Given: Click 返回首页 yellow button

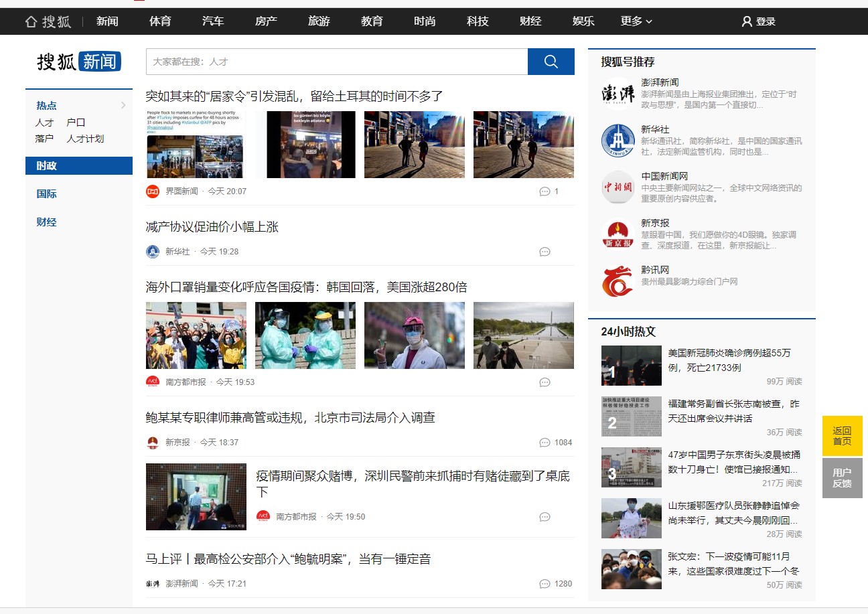Looking at the screenshot, I should [843, 436].
